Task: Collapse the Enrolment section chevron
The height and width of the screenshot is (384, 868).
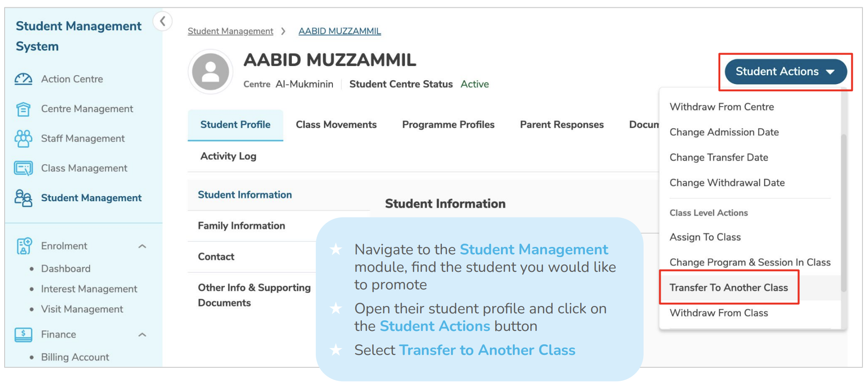Action: [142, 246]
